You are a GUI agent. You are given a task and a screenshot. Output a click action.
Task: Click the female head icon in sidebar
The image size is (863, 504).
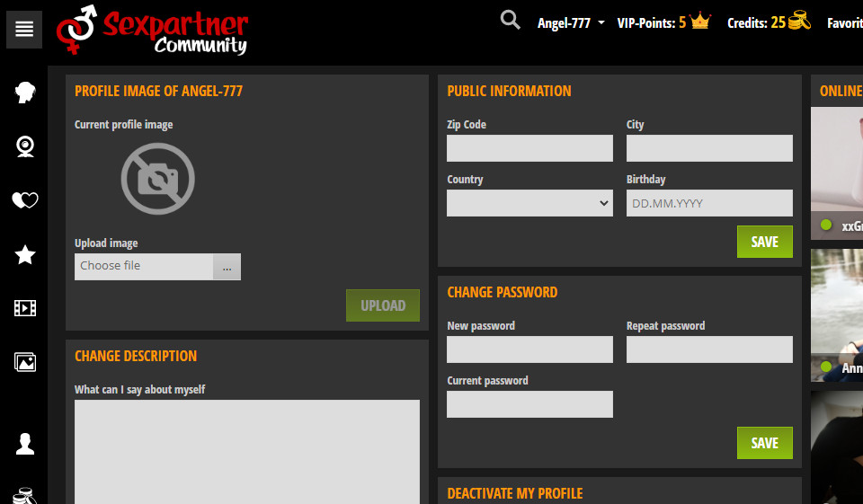click(25, 93)
